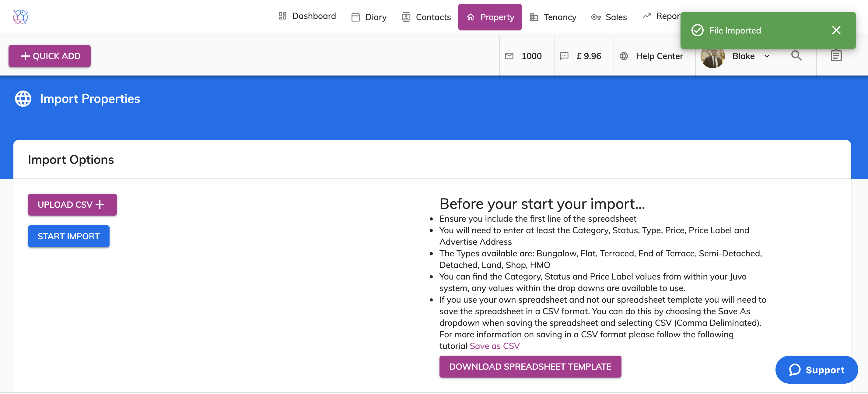Screen dimensions: 868x394
Task: Open the Dashboard menu
Action: [307, 16]
